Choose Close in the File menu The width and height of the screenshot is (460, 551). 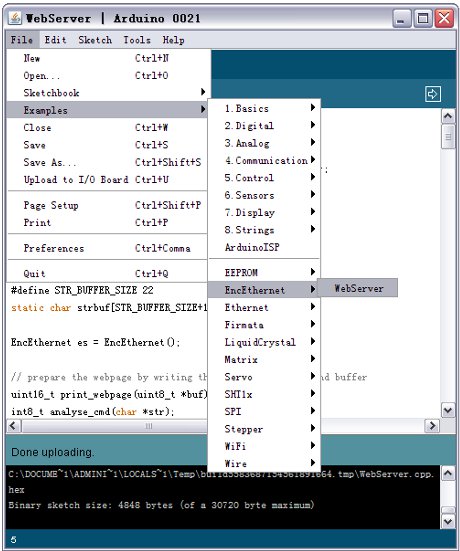107,128
